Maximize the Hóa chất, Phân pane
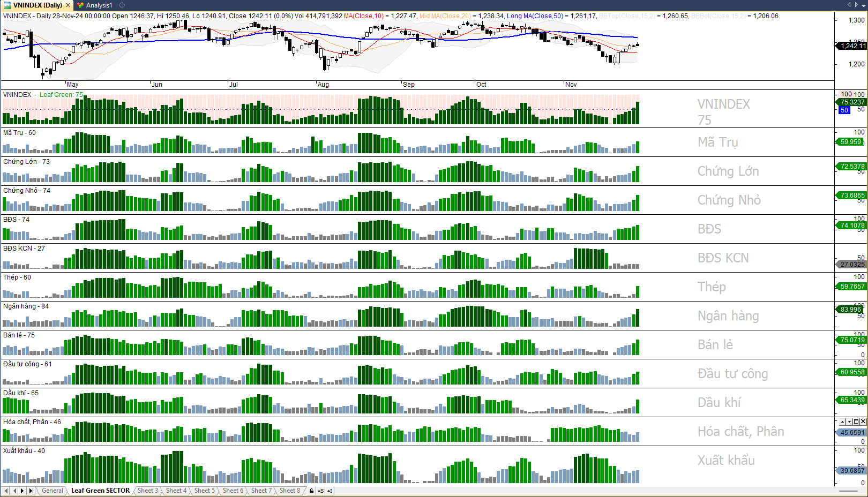 coord(856,422)
